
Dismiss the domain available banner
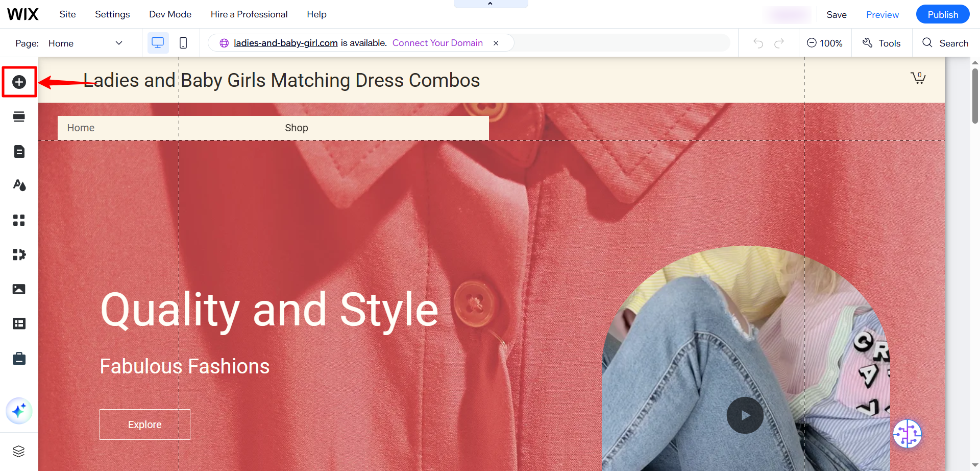click(x=496, y=43)
